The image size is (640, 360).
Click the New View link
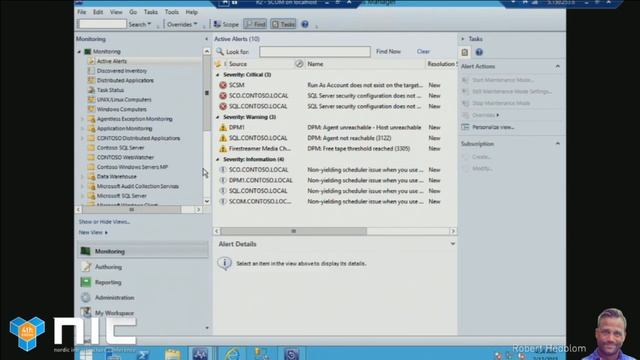93,232
